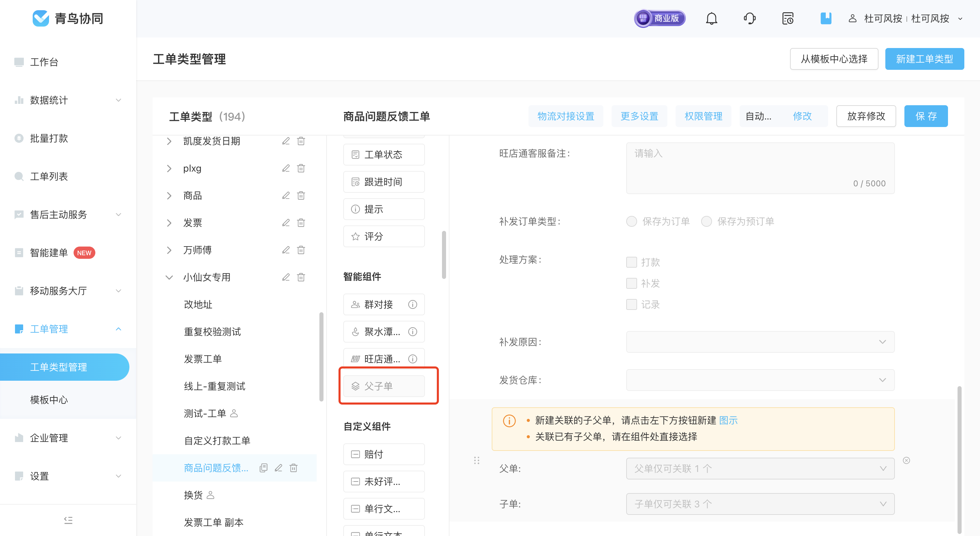Check the 补发 checkbox
Image resolution: width=980 pixels, height=536 pixels.
[632, 283]
